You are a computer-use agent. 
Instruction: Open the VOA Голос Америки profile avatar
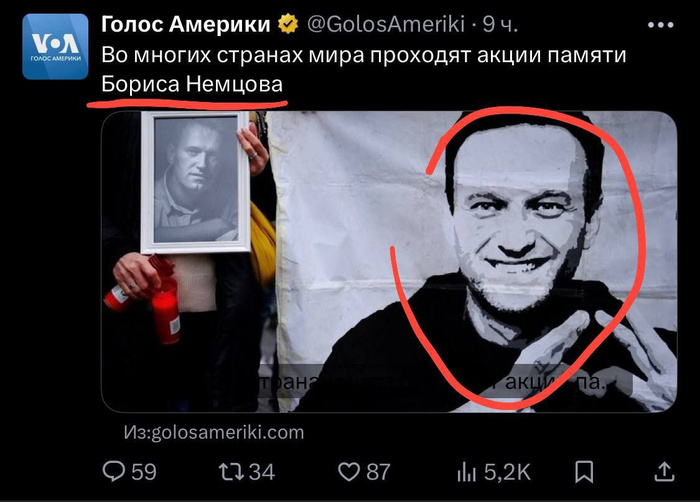tap(55, 46)
